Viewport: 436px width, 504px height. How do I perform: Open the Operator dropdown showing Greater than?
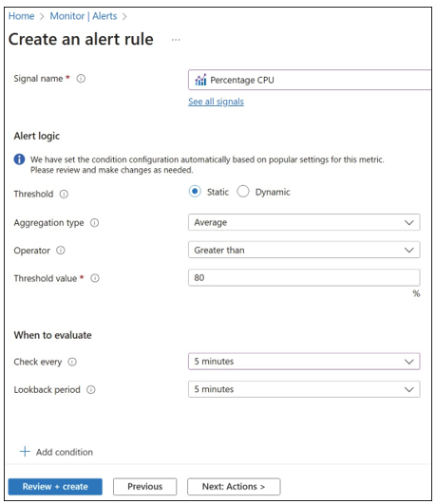point(304,250)
